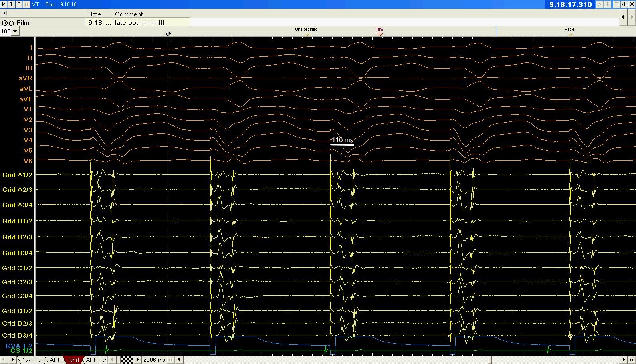
Task: Click the S button in title bar
Action: coord(19,4)
